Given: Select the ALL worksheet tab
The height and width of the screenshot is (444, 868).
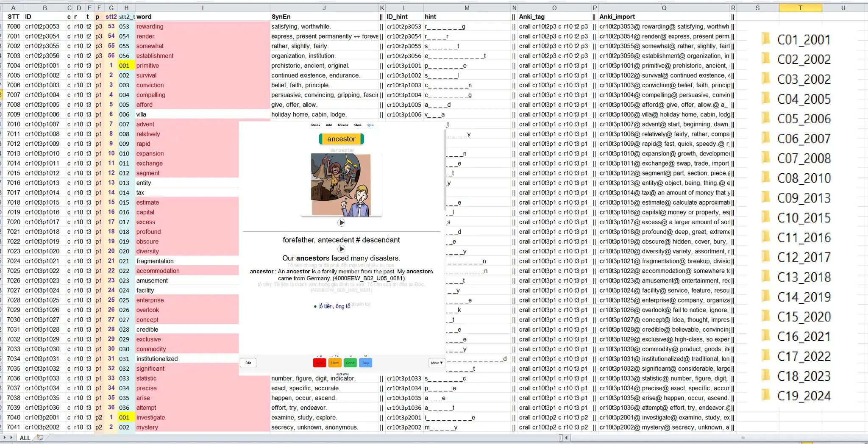Looking at the screenshot, I should coord(25,438).
